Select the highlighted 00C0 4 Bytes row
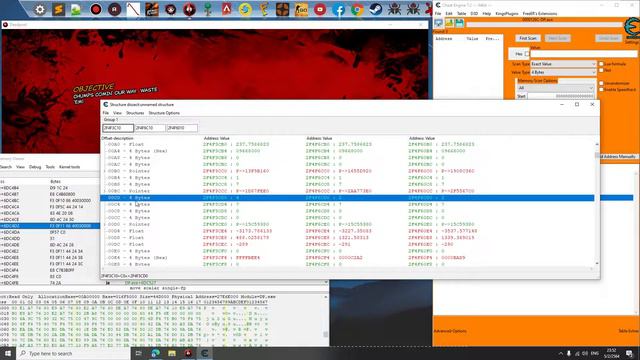 point(347,198)
